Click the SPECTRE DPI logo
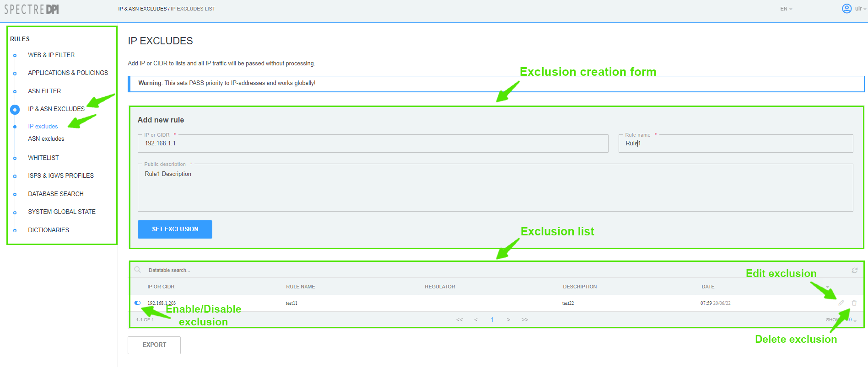868x367 pixels. click(x=32, y=9)
